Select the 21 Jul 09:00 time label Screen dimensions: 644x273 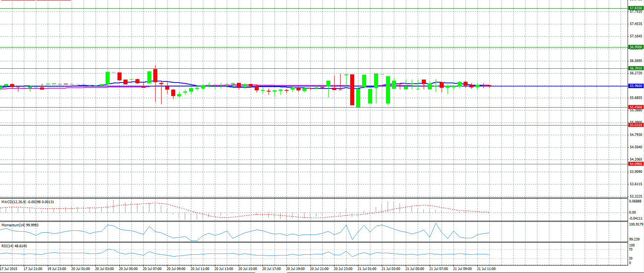pyautogui.click(x=462, y=269)
